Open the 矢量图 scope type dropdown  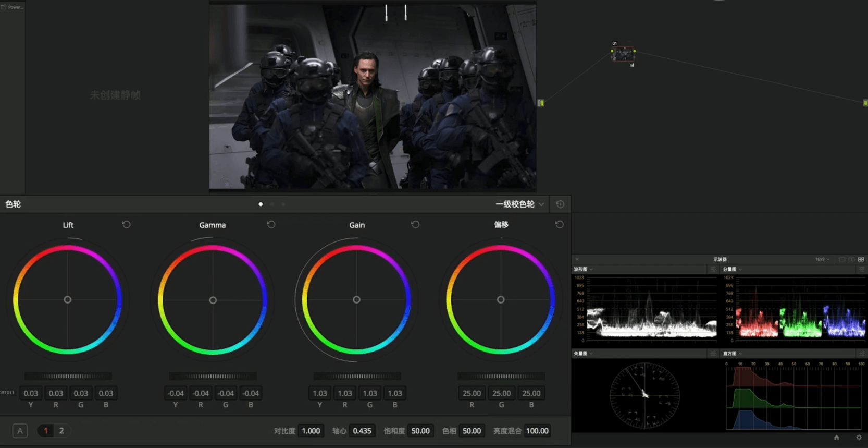click(x=583, y=353)
